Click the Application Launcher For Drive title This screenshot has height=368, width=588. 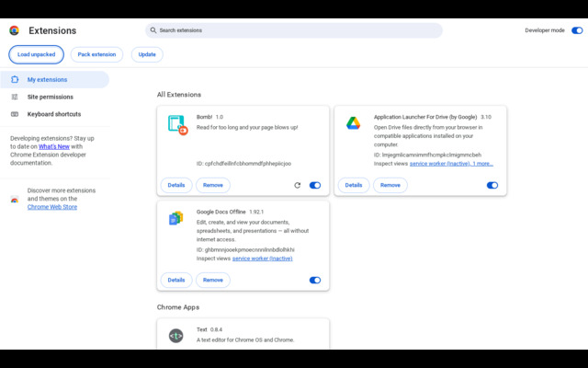point(425,117)
